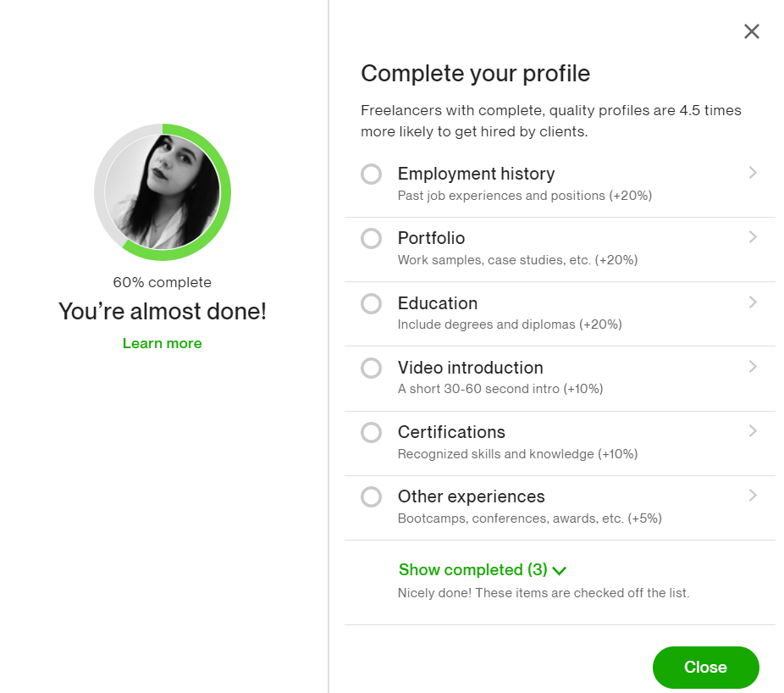
Task: Click the Learn more link
Action: [x=162, y=343]
